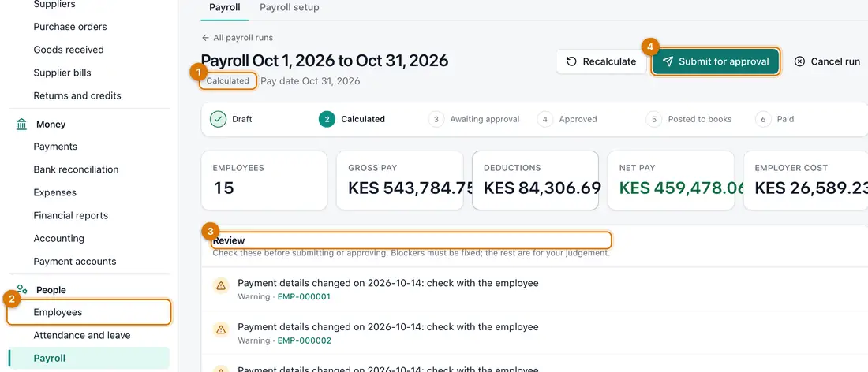Open Financial reports in sidebar
The height and width of the screenshot is (372, 868).
[71, 216]
